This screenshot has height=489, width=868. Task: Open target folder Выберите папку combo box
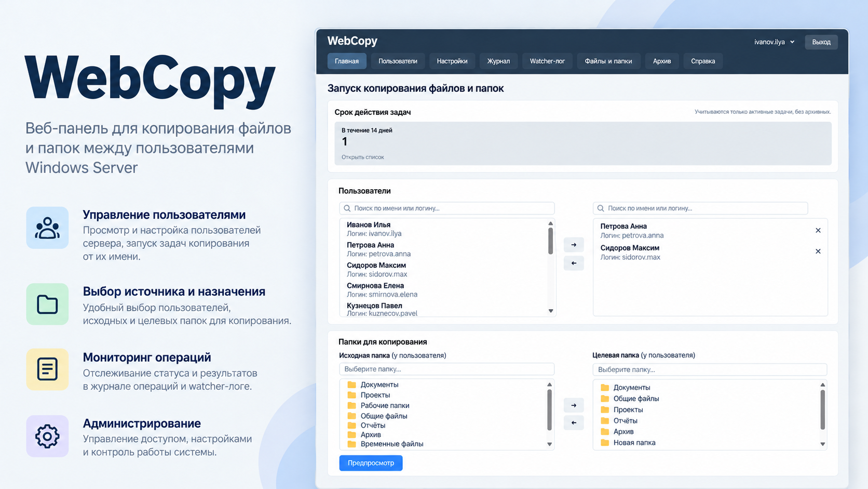coord(710,369)
